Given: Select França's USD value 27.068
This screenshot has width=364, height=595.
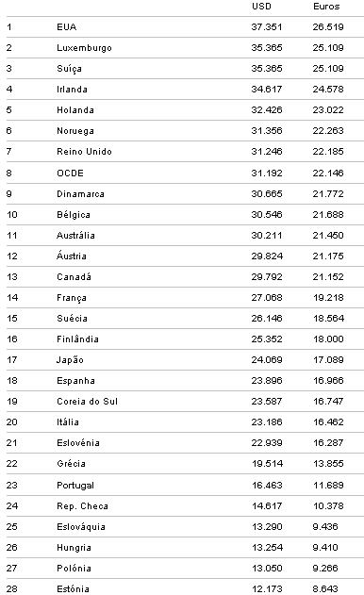Looking at the screenshot, I should tap(267, 298).
